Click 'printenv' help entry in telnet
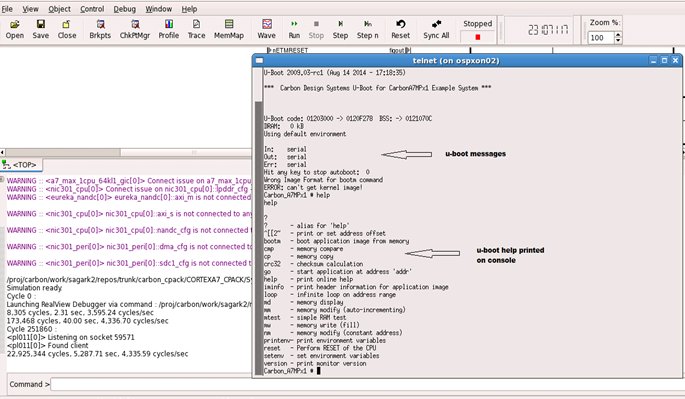The width and height of the screenshot is (685, 399). (325, 340)
